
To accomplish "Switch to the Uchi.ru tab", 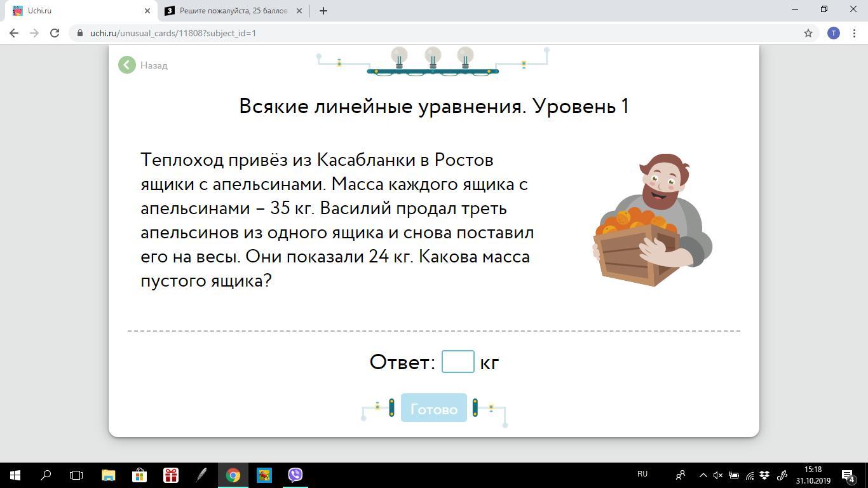I will click(82, 11).
